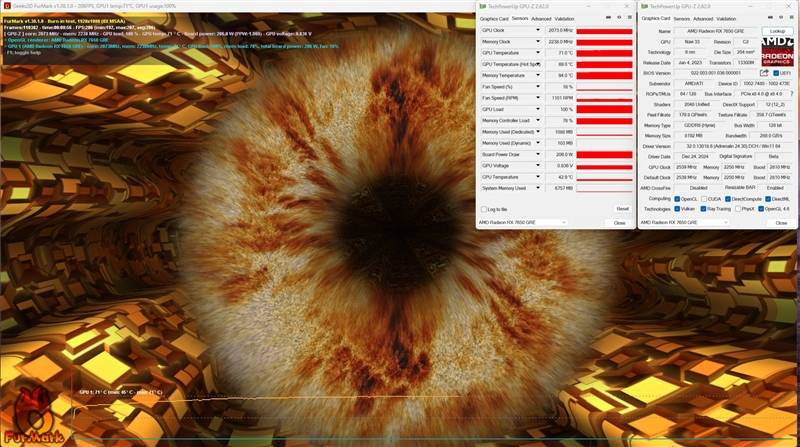Image resolution: width=800 pixels, height=447 pixels.
Task: Click the BIOS export share icon
Action: [764, 73]
